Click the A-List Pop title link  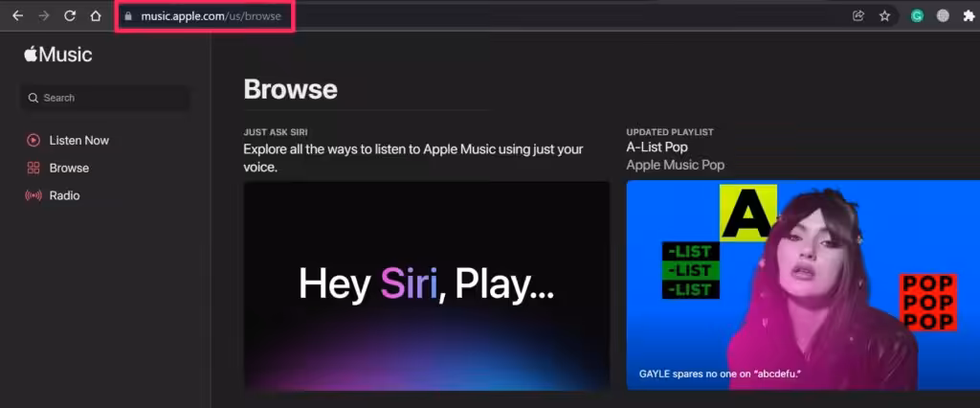point(657,147)
